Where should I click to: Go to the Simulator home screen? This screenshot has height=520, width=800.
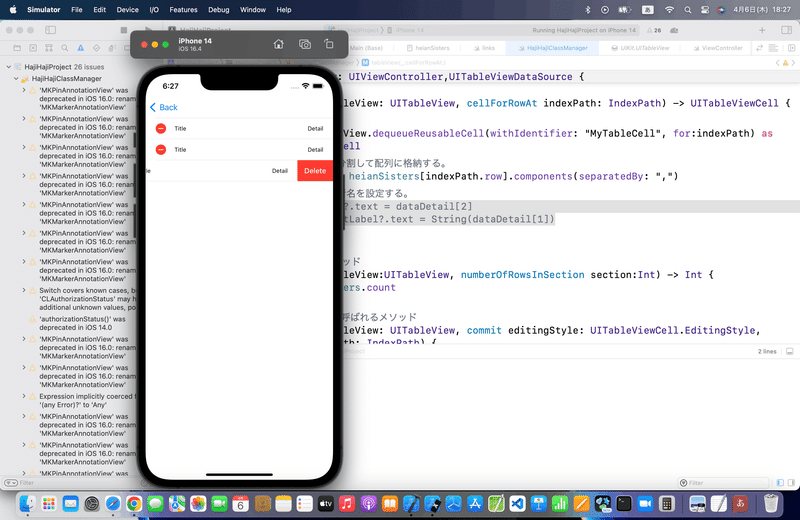tap(279, 44)
